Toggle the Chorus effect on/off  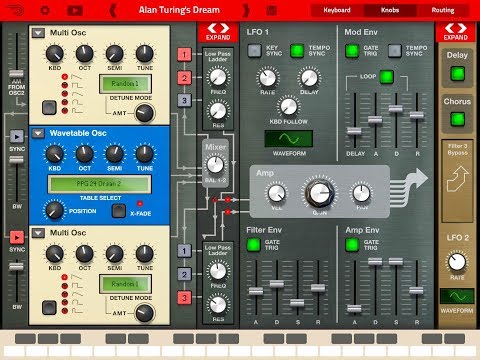coord(457,119)
